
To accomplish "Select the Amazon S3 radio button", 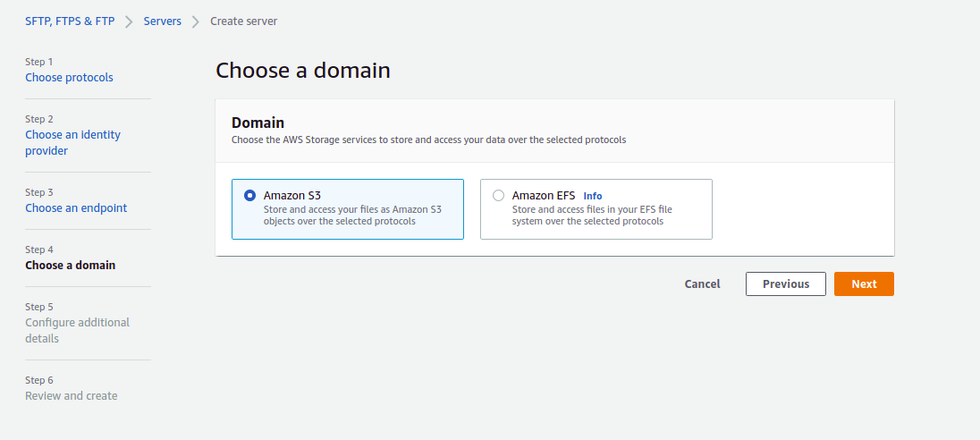I will click(x=250, y=196).
